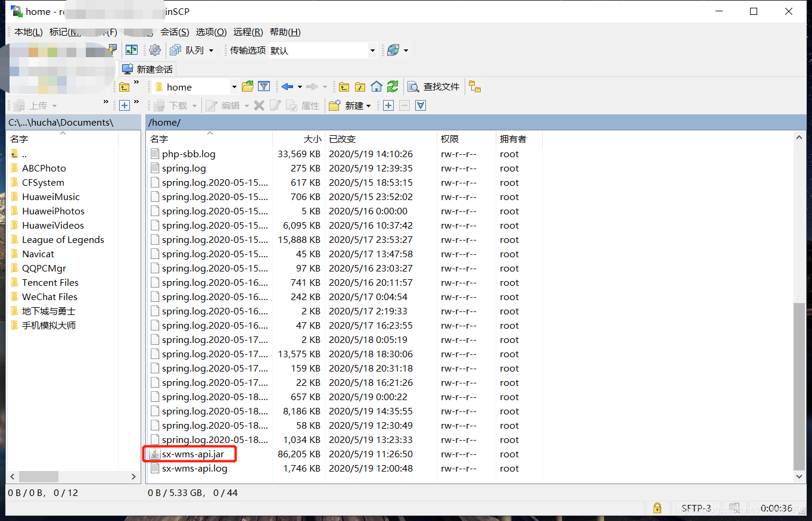Select the sx-wms-api.log file
812x521 pixels.
(x=195, y=468)
